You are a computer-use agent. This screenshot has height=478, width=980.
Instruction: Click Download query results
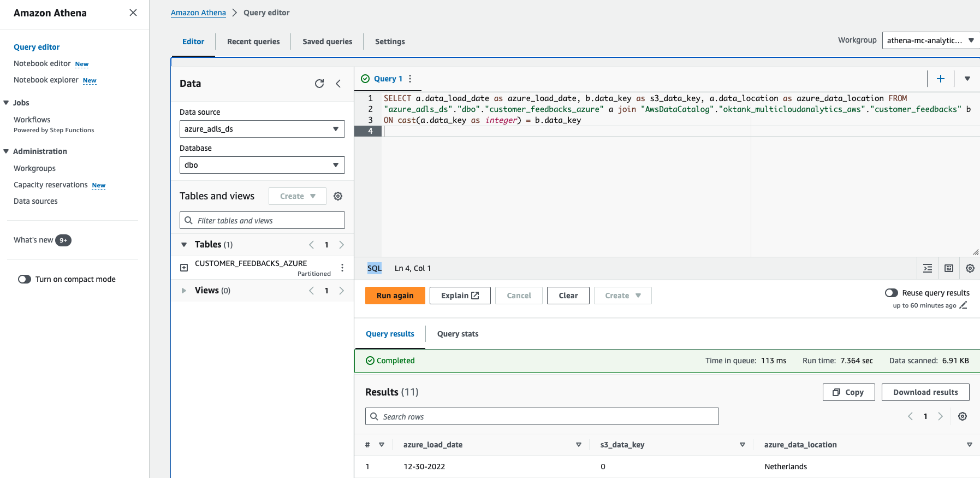click(925, 392)
